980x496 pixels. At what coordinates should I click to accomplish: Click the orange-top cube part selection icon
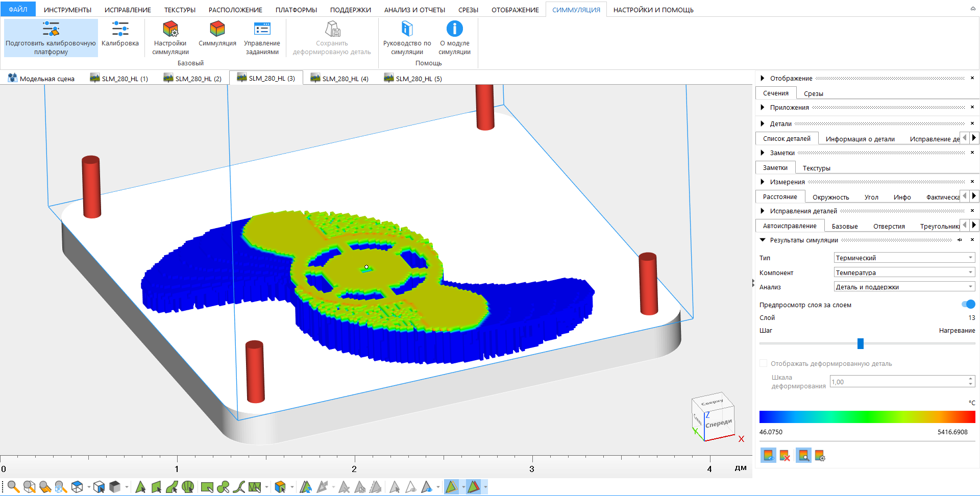click(280, 487)
